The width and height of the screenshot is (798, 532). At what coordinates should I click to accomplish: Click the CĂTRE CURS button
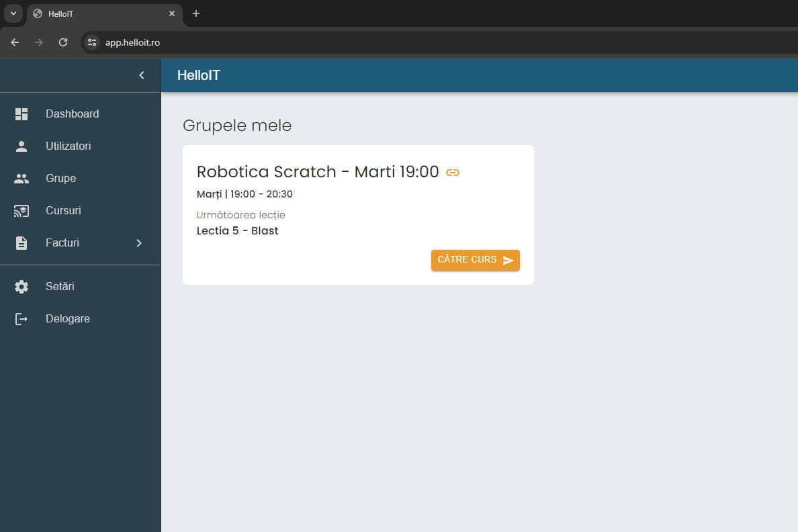coord(476,260)
